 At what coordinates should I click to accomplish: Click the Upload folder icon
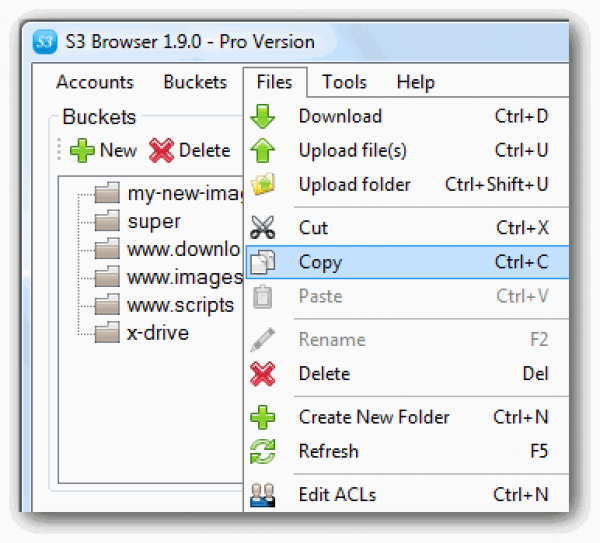tap(262, 184)
